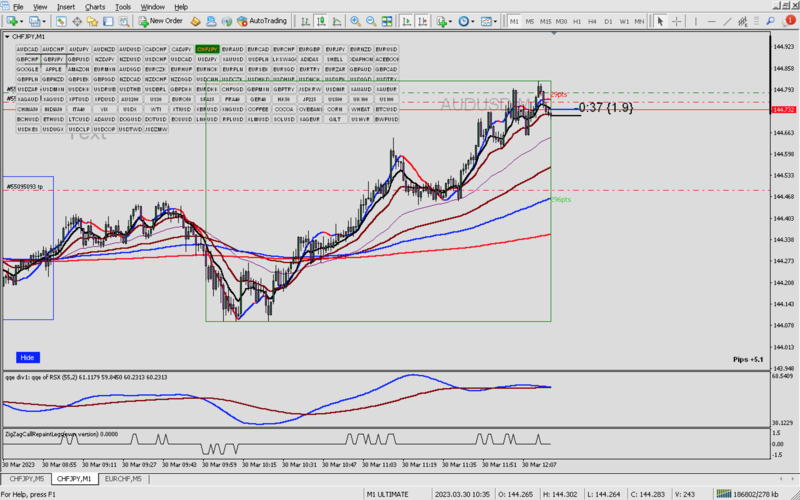Expand the CHFJPY,M1 chart title triangle

click(x=7, y=37)
